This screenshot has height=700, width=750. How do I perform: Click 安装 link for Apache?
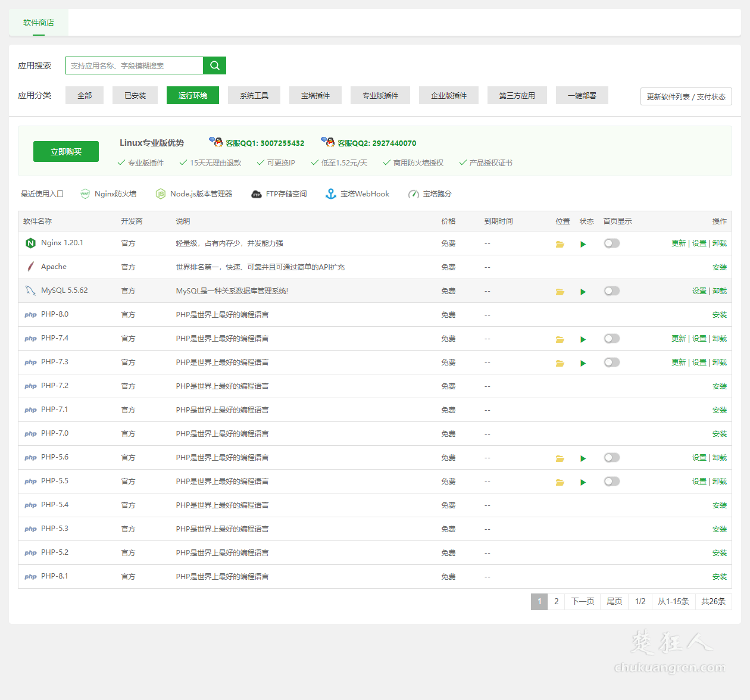719,267
